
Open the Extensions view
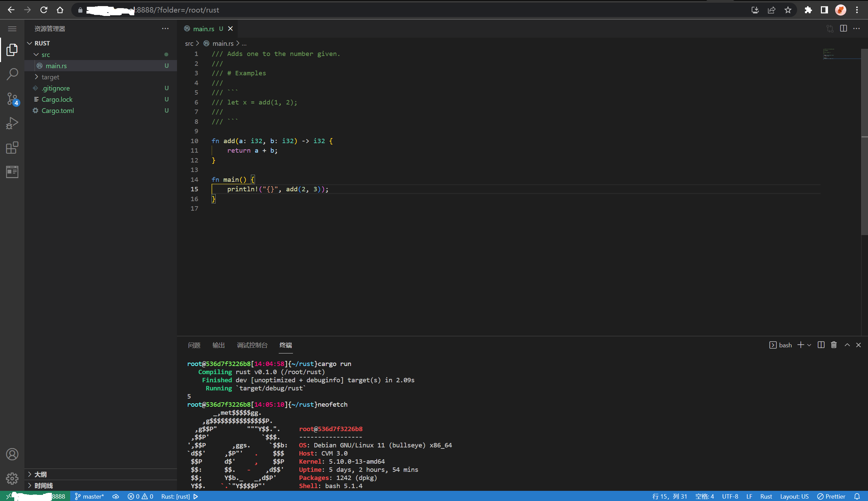click(12, 148)
